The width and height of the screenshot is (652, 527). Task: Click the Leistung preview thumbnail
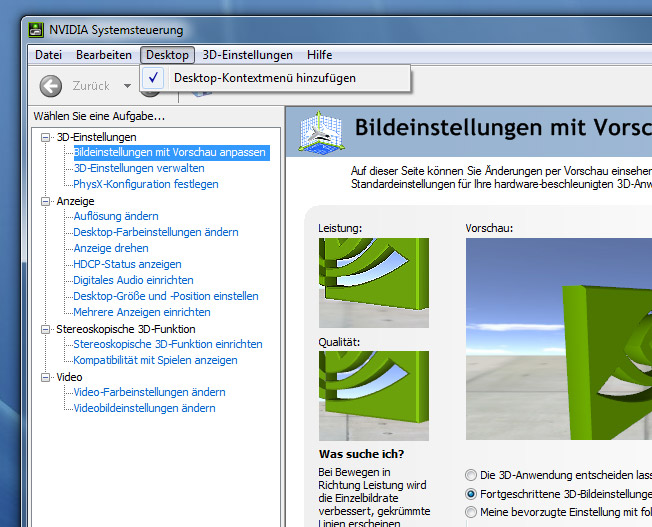pos(374,283)
